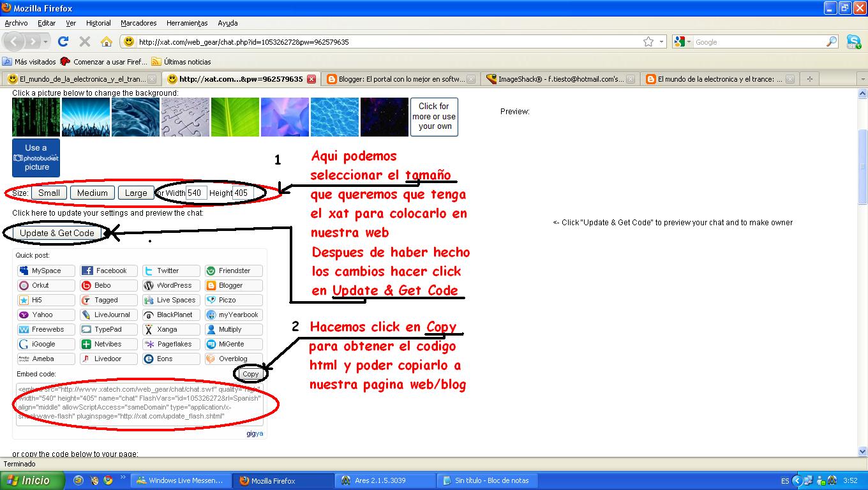Copy the embed code with Copy button

tap(250, 374)
